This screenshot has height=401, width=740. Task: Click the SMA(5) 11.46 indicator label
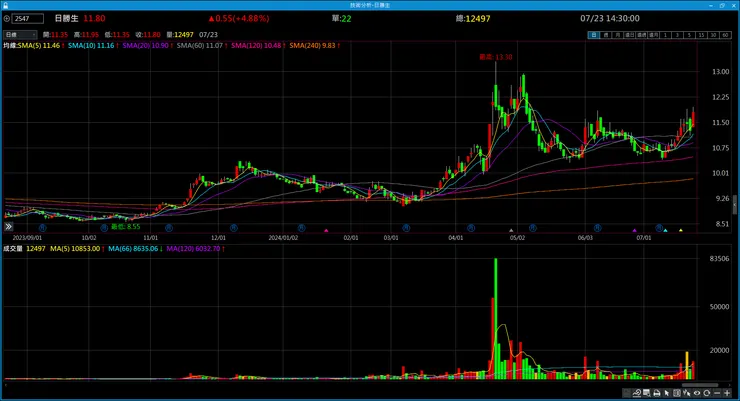[41, 45]
